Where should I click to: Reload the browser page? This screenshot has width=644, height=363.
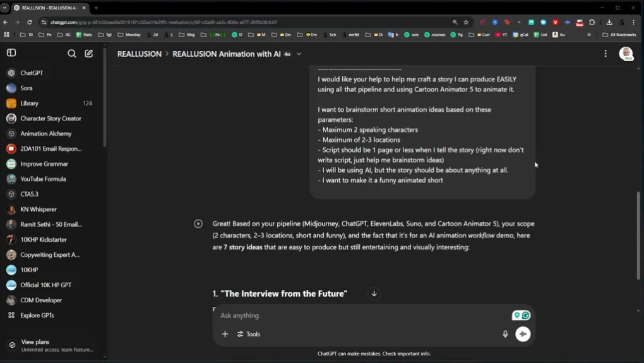(x=30, y=22)
